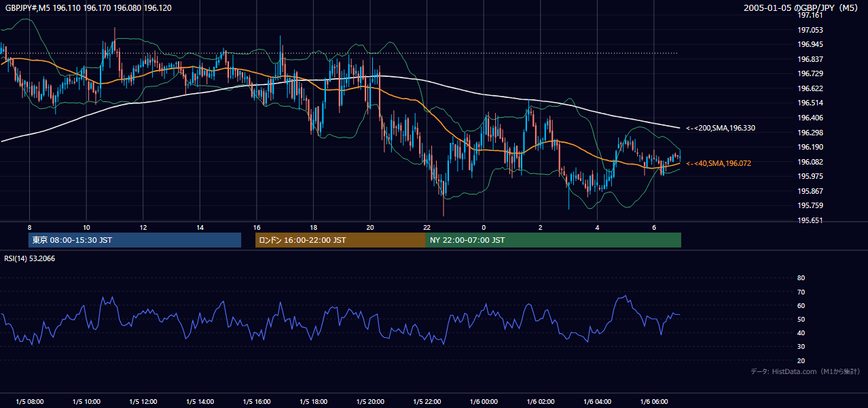Screen dimensions: 868x408
Task: Click the '1/5 20:00' bottom time label
Action: pos(370,402)
